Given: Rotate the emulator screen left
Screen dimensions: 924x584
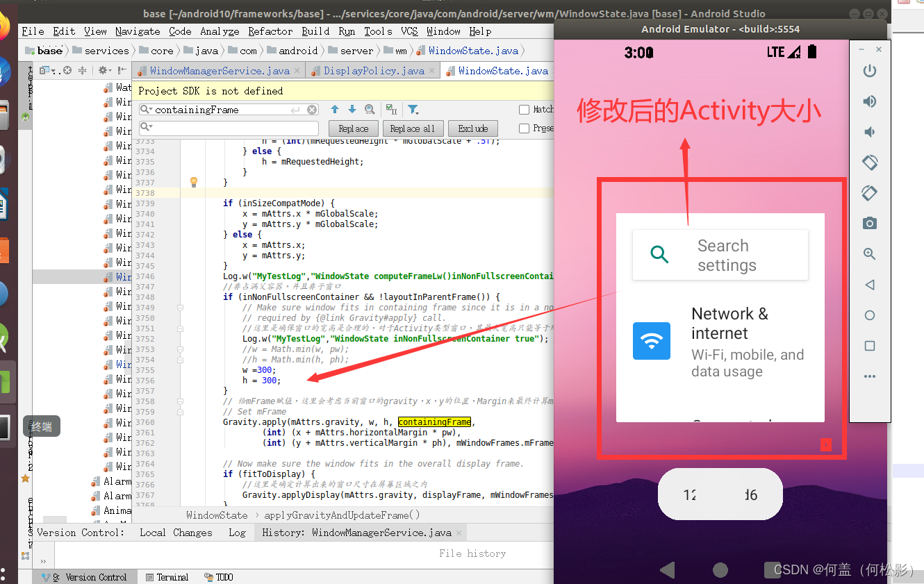Looking at the screenshot, I should 869,162.
